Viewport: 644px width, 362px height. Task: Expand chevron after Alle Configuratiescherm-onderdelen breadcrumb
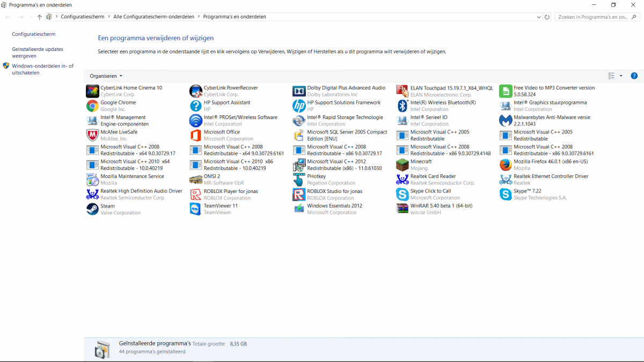point(199,17)
